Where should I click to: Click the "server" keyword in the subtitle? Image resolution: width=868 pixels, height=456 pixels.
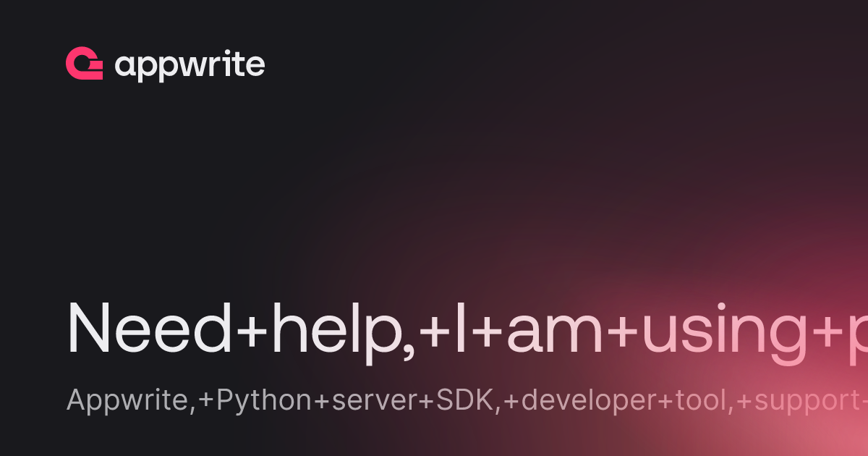click(x=370, y=403)
